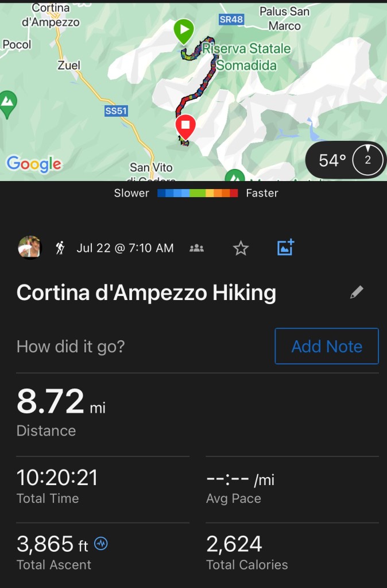The width and height of the screenshot is (387, 588).
Task: Open the add photo icon
Action: 285,248
